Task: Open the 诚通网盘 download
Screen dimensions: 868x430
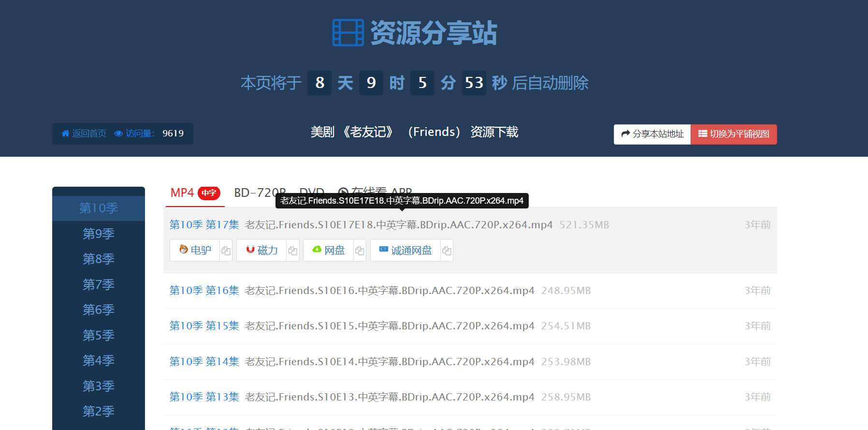Action: (405, 251)
